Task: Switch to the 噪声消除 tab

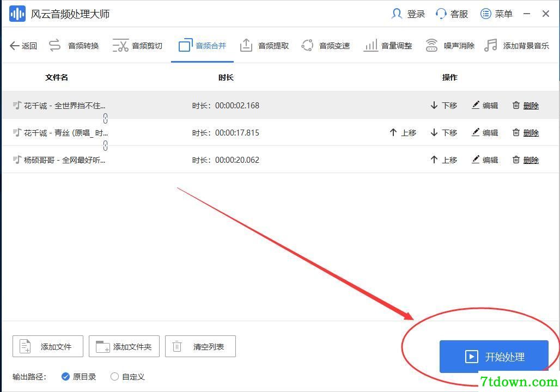Action: 450,46
